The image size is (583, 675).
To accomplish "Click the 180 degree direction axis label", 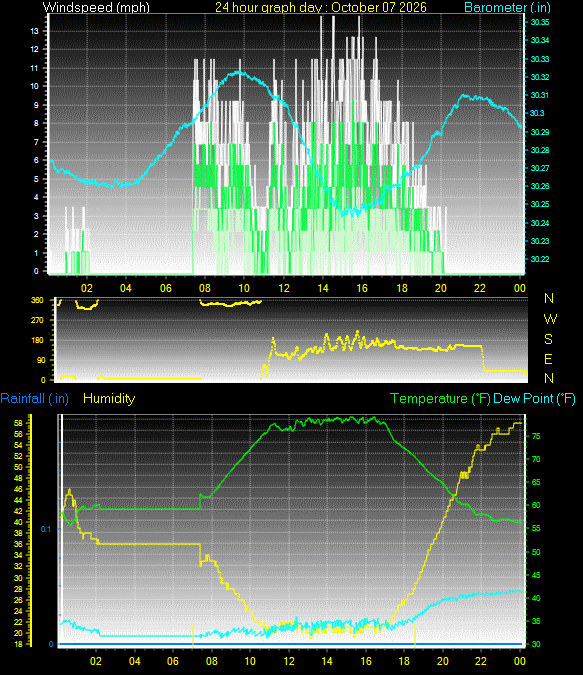I will [x=37, y=340].
